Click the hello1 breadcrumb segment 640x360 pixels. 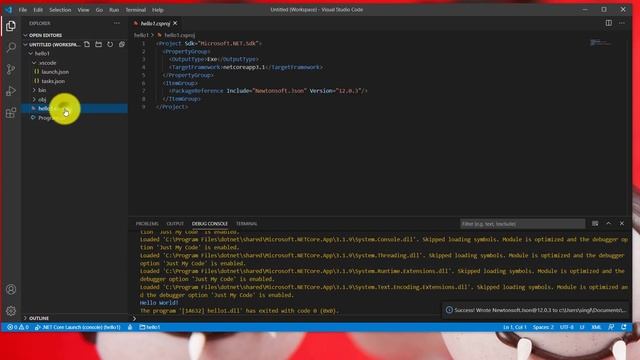tap(141, 36)
